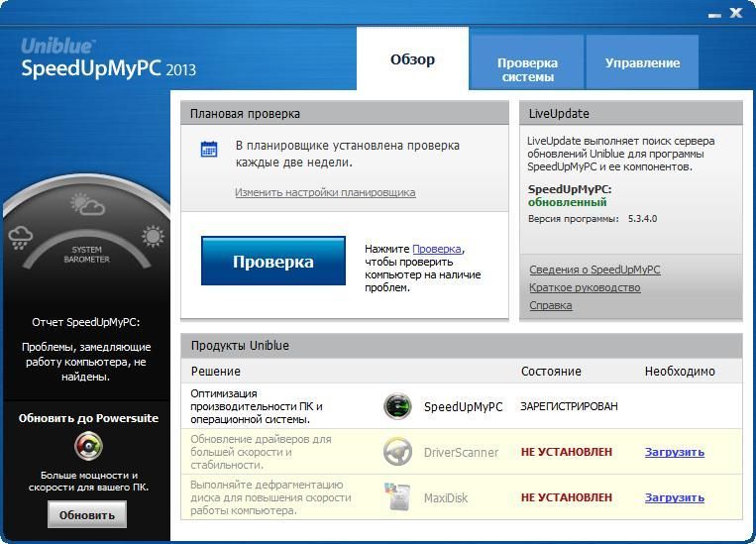Viewport: 756px width, 544px height.
Task: Click the MaxiDisk product icon
Action: [x=397, y=496]
